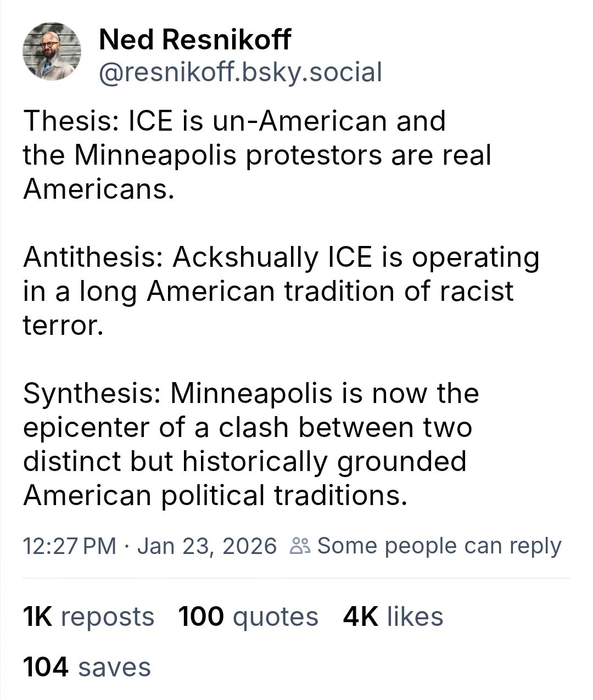593x700 pixels.
Task: Click the phrase 'Minneapolis protestors' in the thesis
Action: click(227, 155)
